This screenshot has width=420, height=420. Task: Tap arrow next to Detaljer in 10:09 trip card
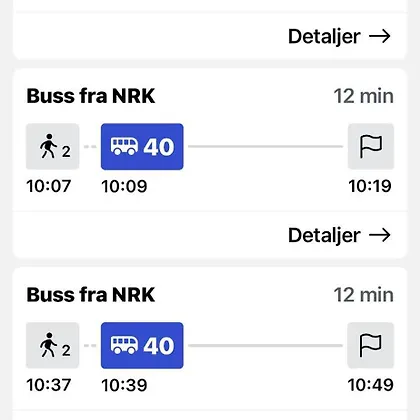(x=380, y=235)
